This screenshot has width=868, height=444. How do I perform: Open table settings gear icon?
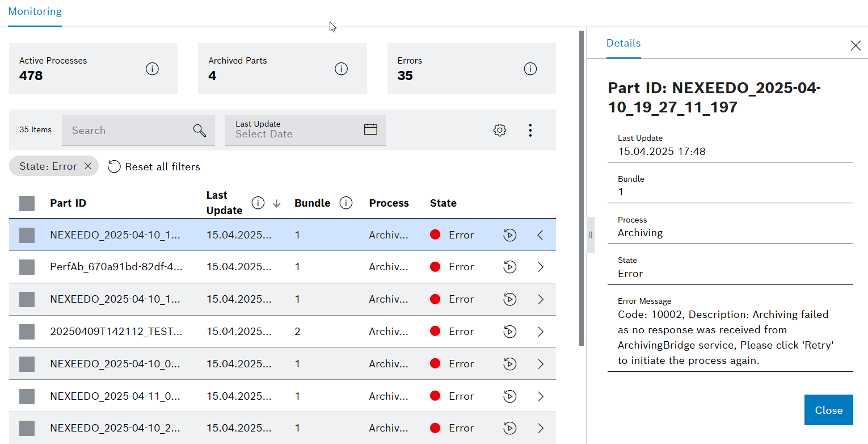pos(500,130)
